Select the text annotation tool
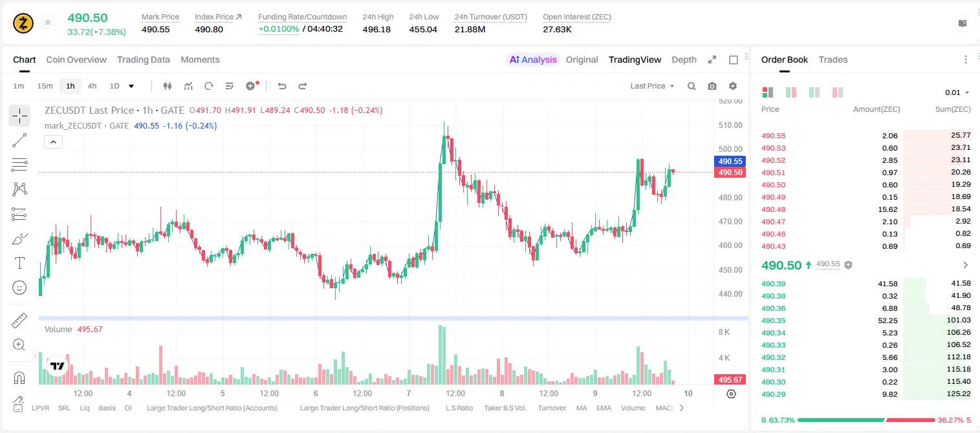The height and width of the screenshot is (433, 980). (19, 263)
